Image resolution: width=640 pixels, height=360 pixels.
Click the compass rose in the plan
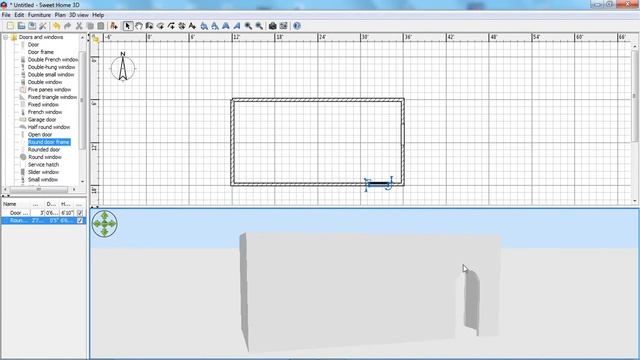tap(123, 67)
